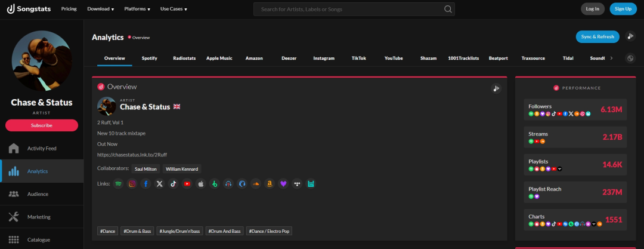Screen dimensions: 644x249
Task: Click the large Chase & Status profile photo
Action: tap(41, 61)
